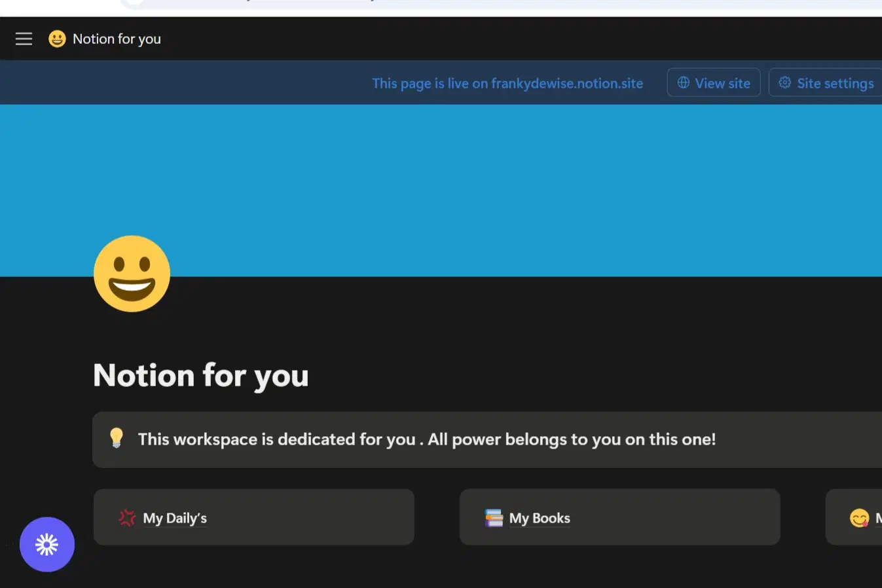Viewport: 882px width, 588px height.
Task: Click the smiley page icon in the top bar
Action: (x=57, y=39)
